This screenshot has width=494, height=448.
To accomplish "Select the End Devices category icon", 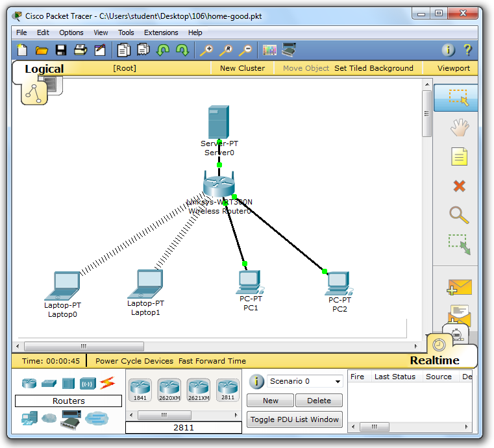I will click(29, 418).
